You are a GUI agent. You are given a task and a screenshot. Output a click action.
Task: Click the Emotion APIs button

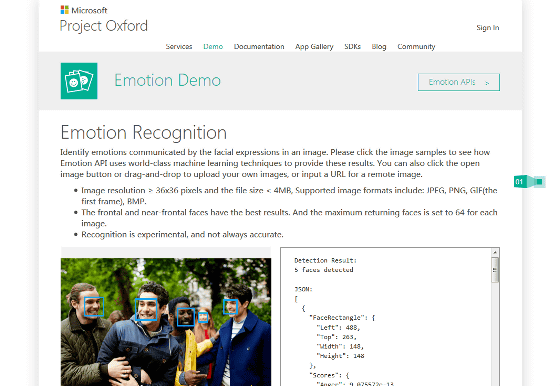pos(459,82)
